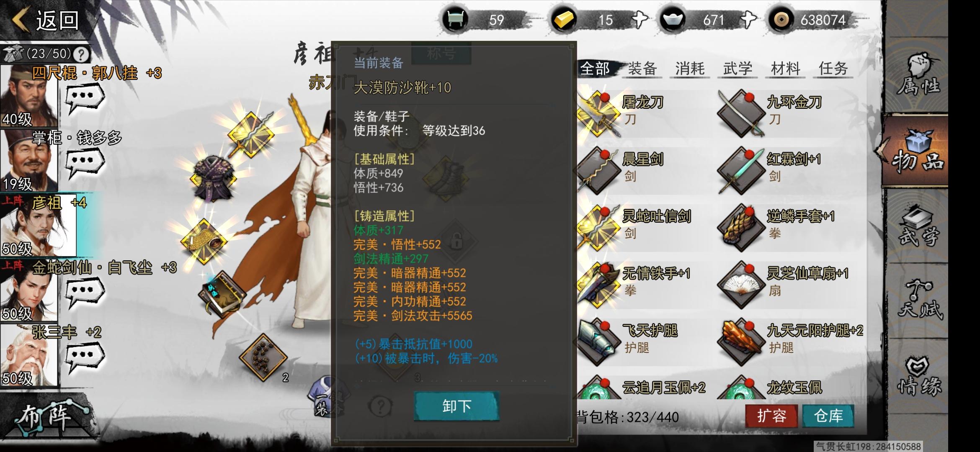Open the 仓库 warehouse button
The width and height of the screenshot is (980, 452).
click(828, 416)
